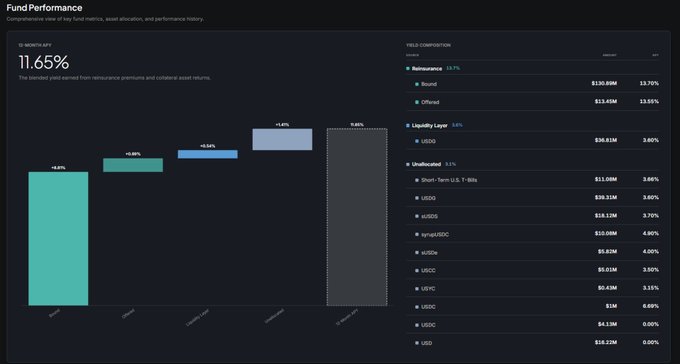680x364 pixels.
Task: Click the $5.01M USCC amount
Action: pos(607,270)
